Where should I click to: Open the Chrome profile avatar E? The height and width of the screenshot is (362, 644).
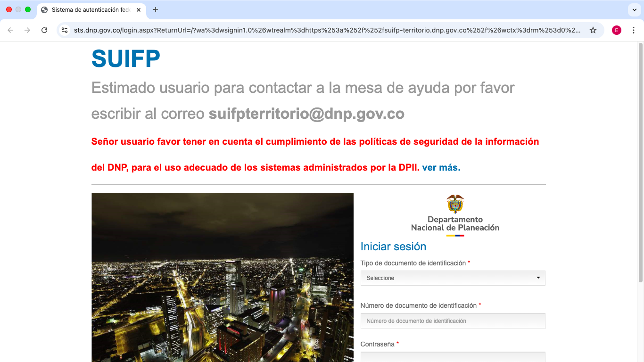pyautogui.click(x=617, y=30)
